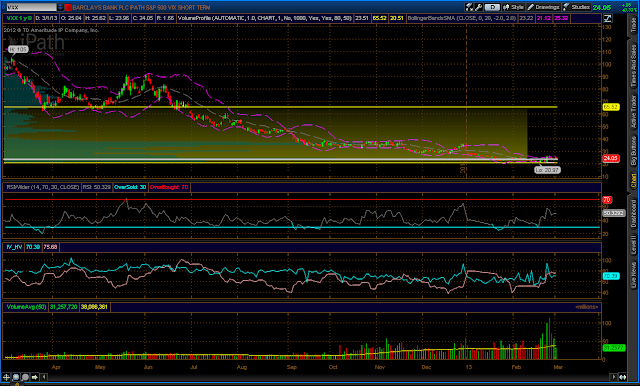Viewport: 640px width, 386px height.
Task: Click the quick study flask icon
Action: 469,7
